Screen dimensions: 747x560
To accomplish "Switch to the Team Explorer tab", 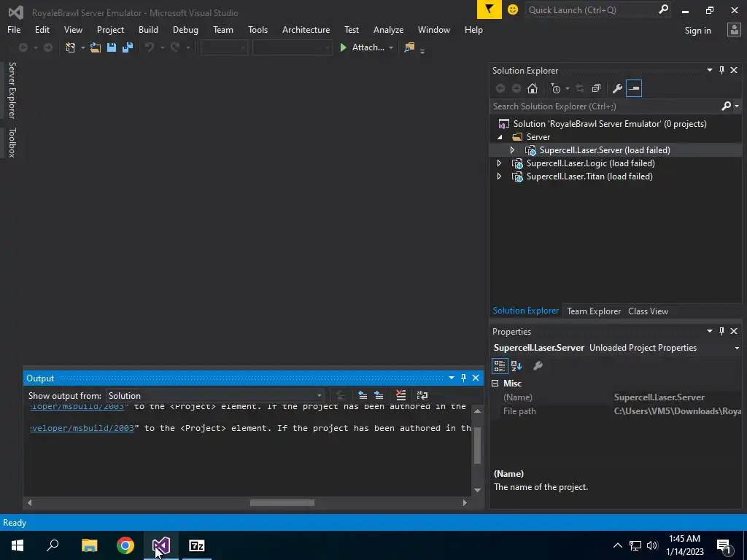I will (x=594, y=311).
